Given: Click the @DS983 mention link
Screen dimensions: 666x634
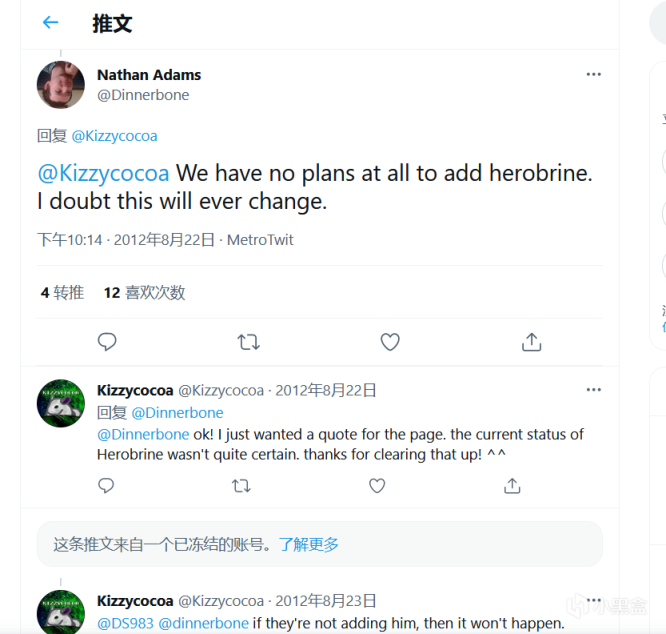Looking at the screenshot, I should point(125,623).
